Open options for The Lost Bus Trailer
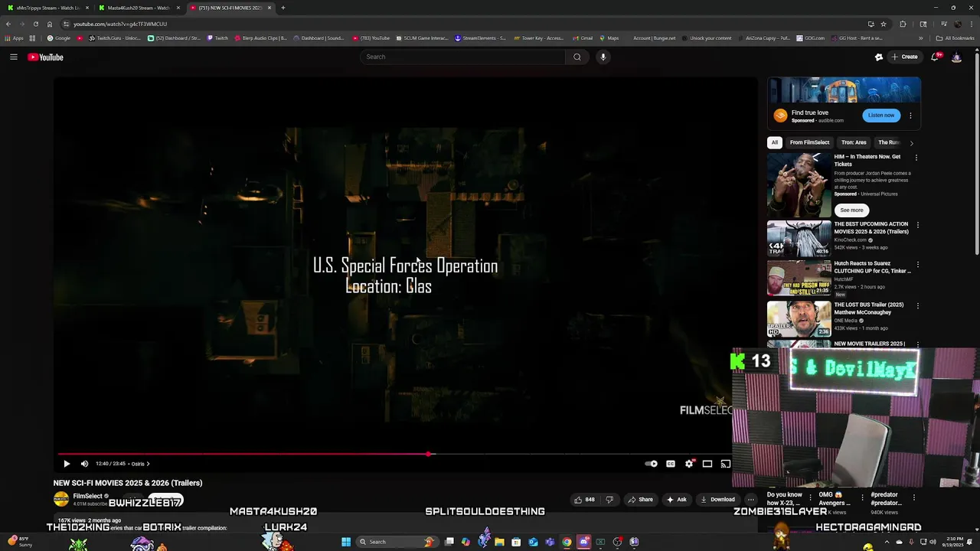980x551 pixels. [917, 306]
